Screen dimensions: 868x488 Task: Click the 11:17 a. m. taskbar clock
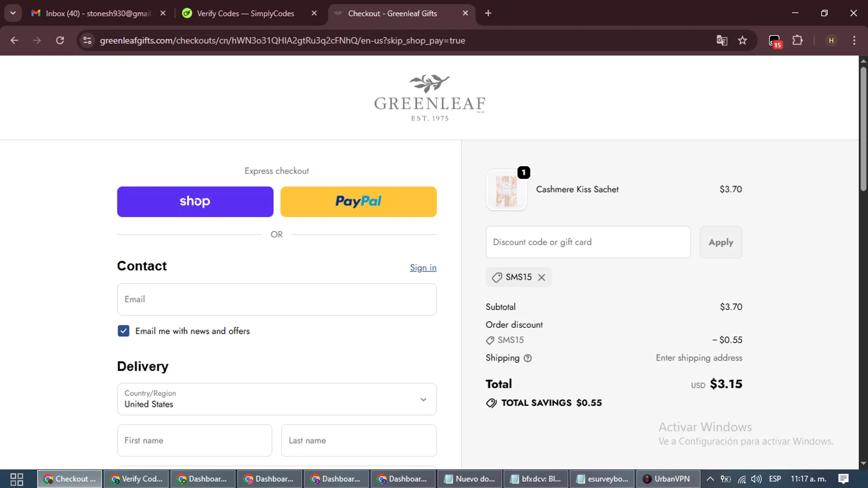click(808, 479)
